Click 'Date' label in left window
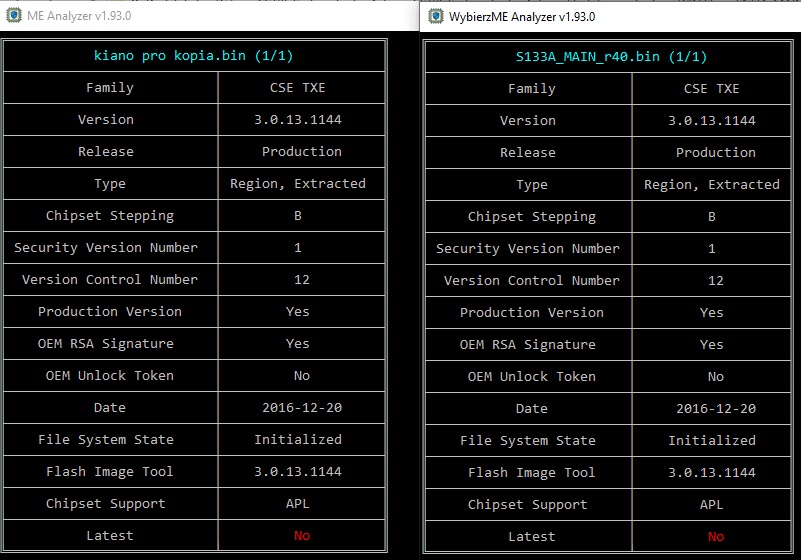 (110, 408)
